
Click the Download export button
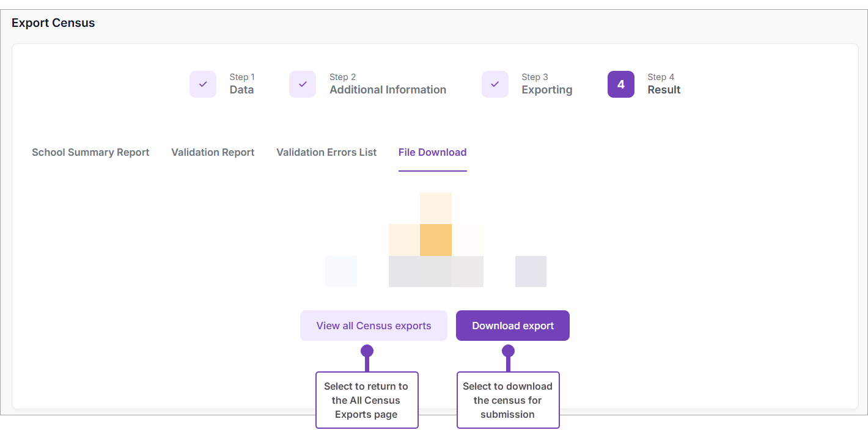[x=512, y=326]
